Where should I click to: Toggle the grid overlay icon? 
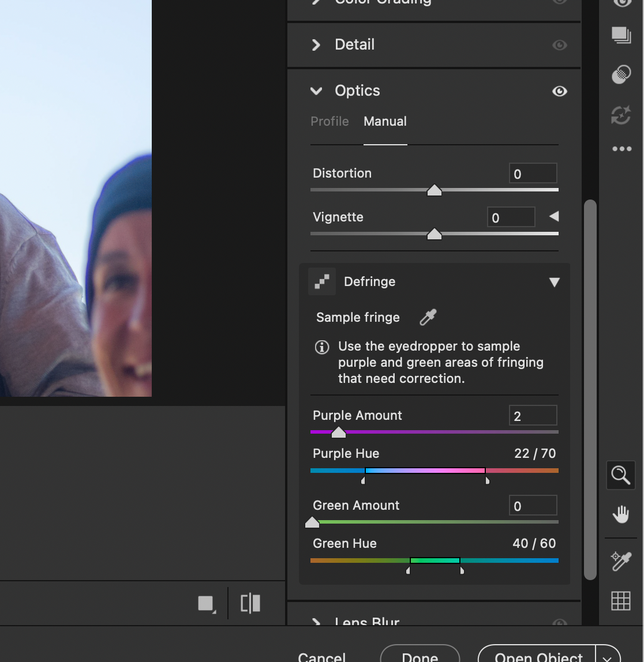(x=621, y=601)
